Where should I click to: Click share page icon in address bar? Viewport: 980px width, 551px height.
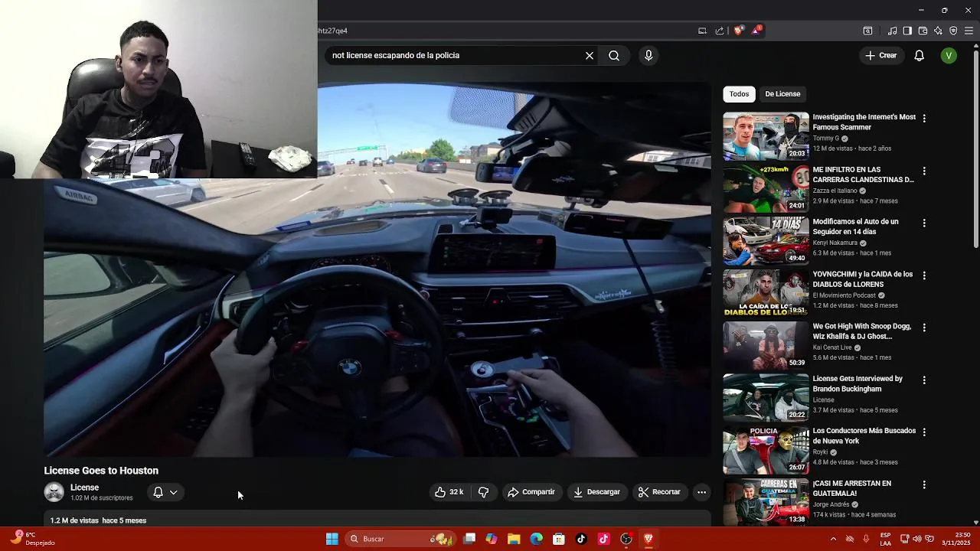pos(720,31)
